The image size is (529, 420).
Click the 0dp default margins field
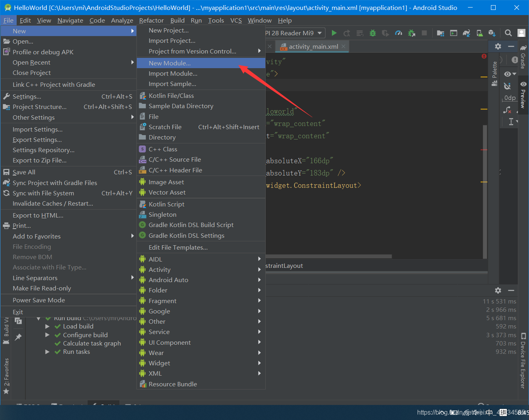(510, 98)
